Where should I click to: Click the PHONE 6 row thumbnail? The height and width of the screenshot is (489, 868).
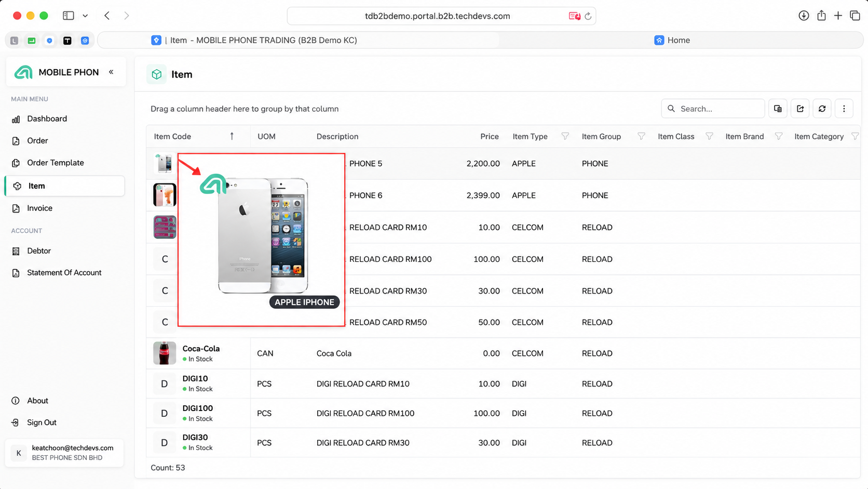[x=165, y=195]
